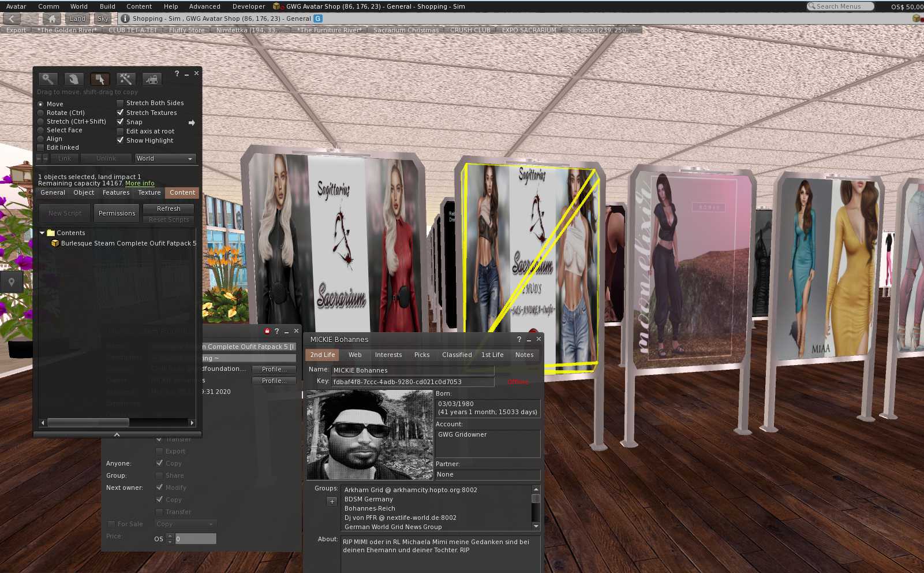Click the snap options arrow icon
Viewport: 924px width, 573px height.
pyautogui.click(x=192, y=122)
